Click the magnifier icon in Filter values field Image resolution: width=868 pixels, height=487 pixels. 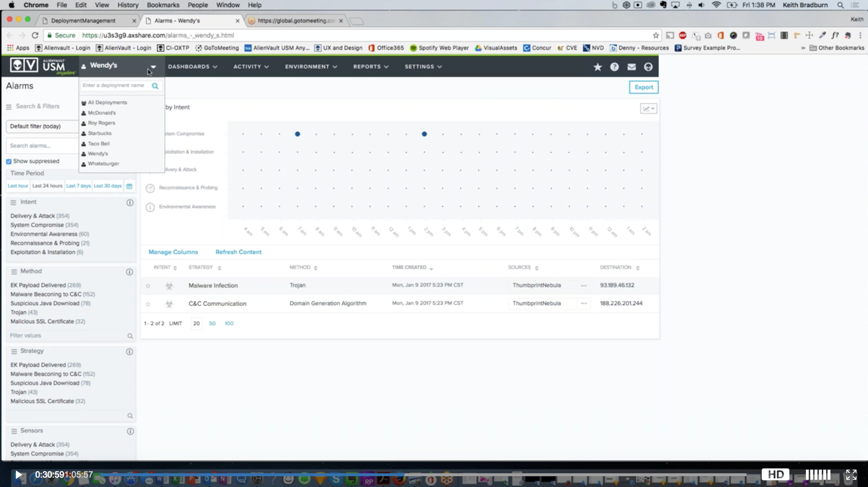point(130,336)
